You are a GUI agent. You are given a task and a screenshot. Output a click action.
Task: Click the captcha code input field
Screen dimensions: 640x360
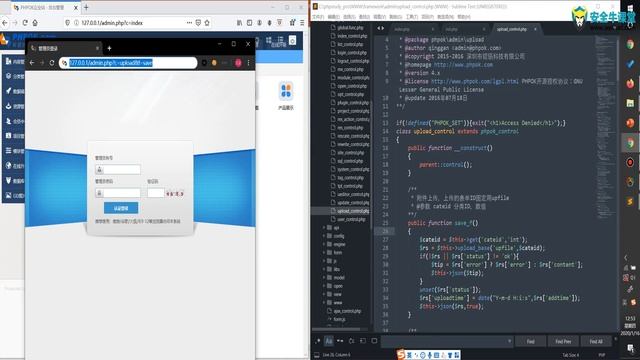point(156,193)
